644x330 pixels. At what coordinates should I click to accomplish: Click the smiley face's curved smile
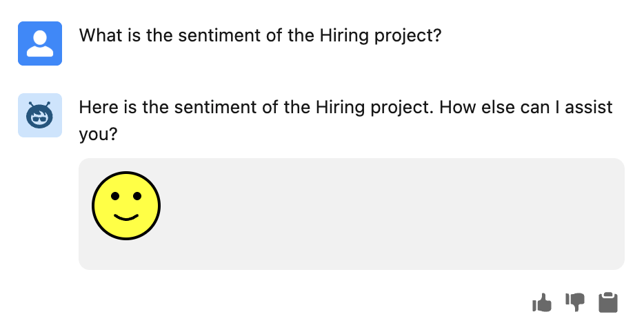point(126,217)
